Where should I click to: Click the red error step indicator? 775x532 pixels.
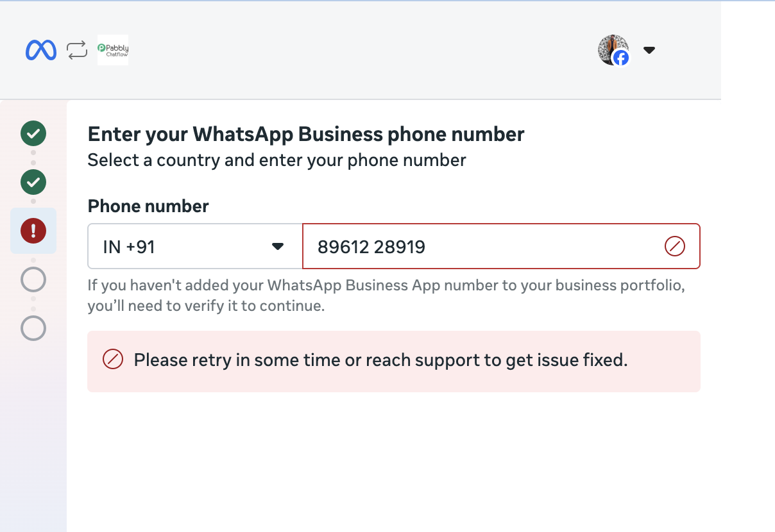33,231
